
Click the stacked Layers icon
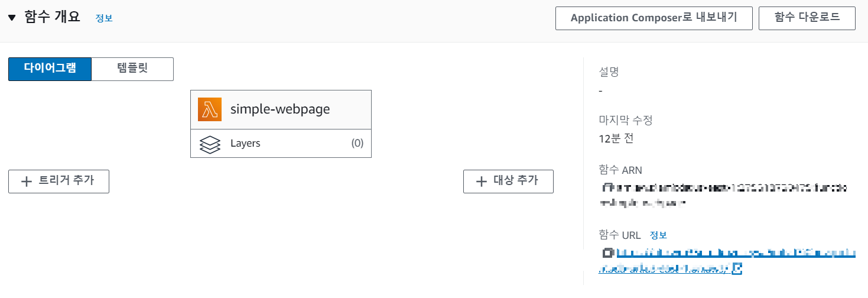tap(210, 144)
